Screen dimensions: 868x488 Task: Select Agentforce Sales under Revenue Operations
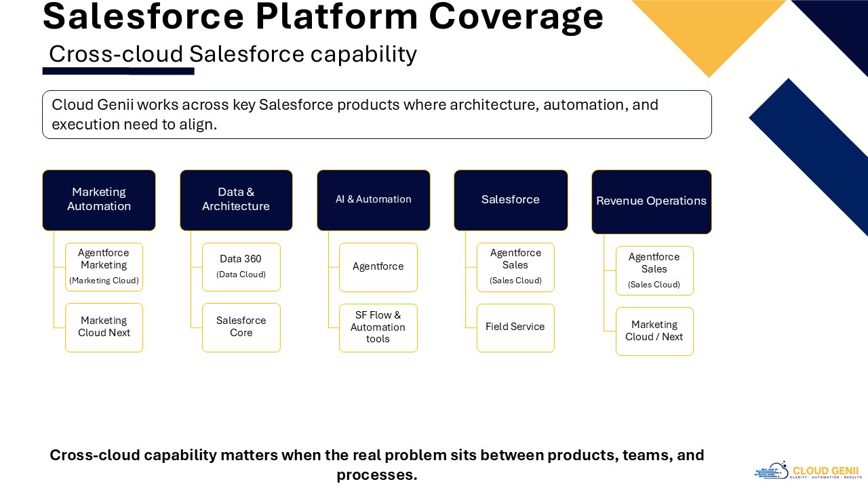click(x=654, y=270)
